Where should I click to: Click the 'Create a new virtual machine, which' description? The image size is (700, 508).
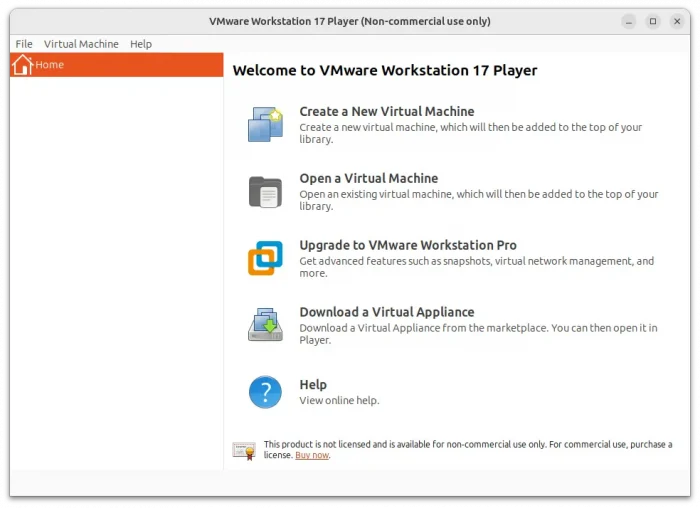[x=471, y=133]
